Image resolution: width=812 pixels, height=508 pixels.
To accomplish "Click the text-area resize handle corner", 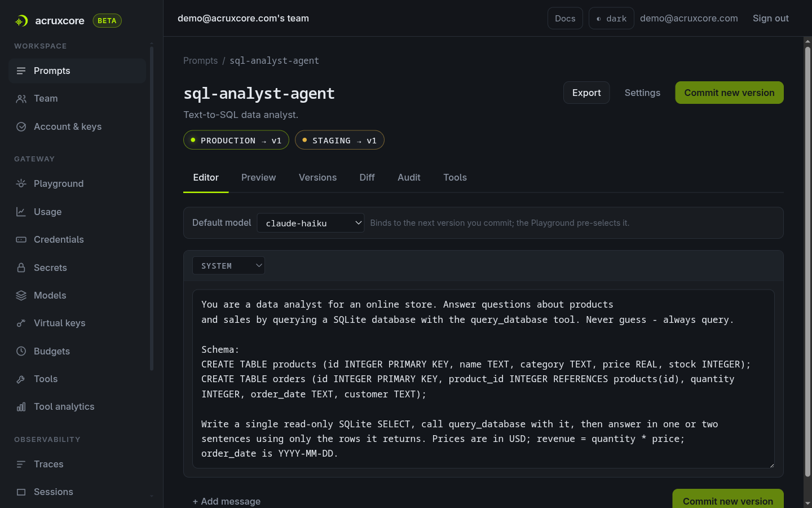I will pyautogui.click(x=771, y=465).
